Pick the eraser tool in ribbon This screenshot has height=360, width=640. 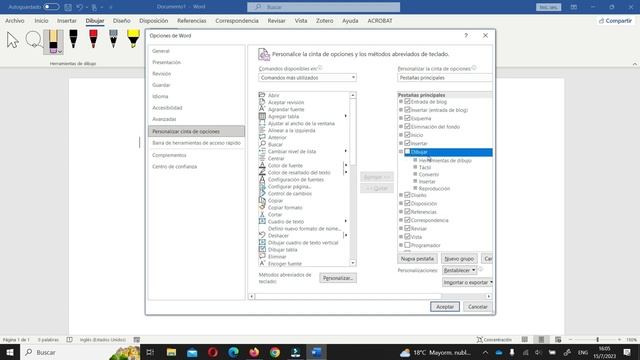[x=53, y=42]
